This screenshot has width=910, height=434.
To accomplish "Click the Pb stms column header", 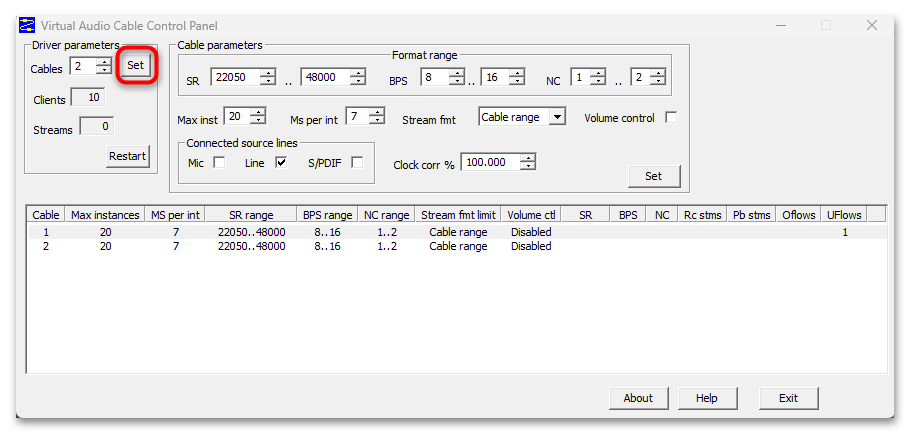I will coord(752,215).
